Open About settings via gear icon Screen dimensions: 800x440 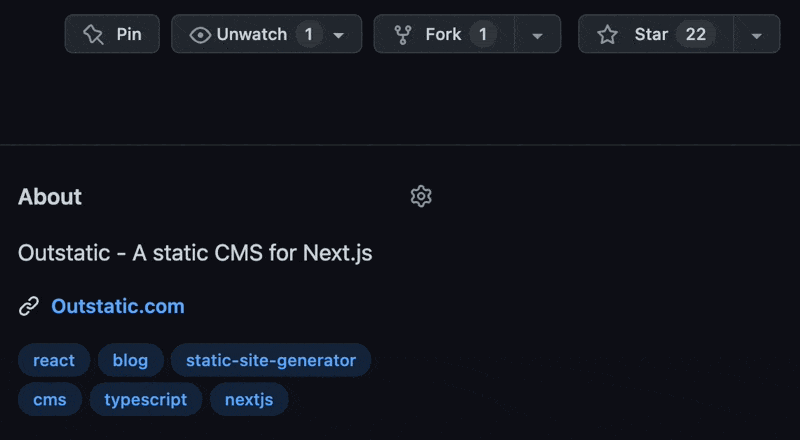421,196
